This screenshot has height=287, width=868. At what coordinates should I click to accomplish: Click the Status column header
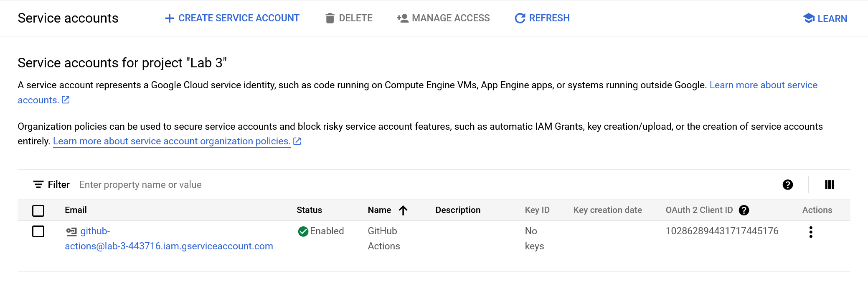click(309, 210)
